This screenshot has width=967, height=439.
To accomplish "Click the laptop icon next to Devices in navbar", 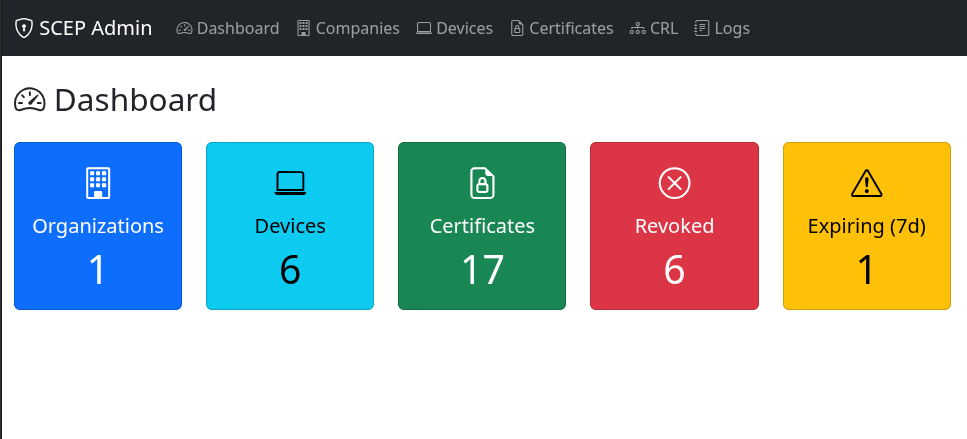I will tap(424, 28).
